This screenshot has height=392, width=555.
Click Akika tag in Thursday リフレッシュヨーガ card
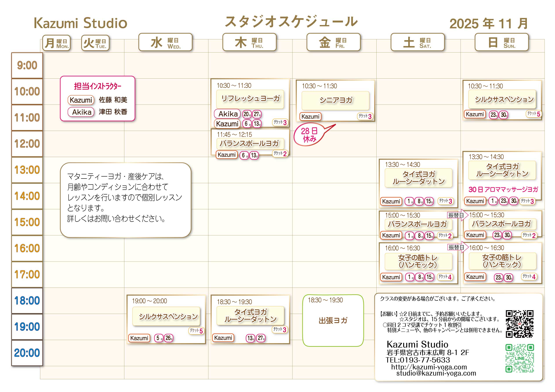[x=227, y=114]
